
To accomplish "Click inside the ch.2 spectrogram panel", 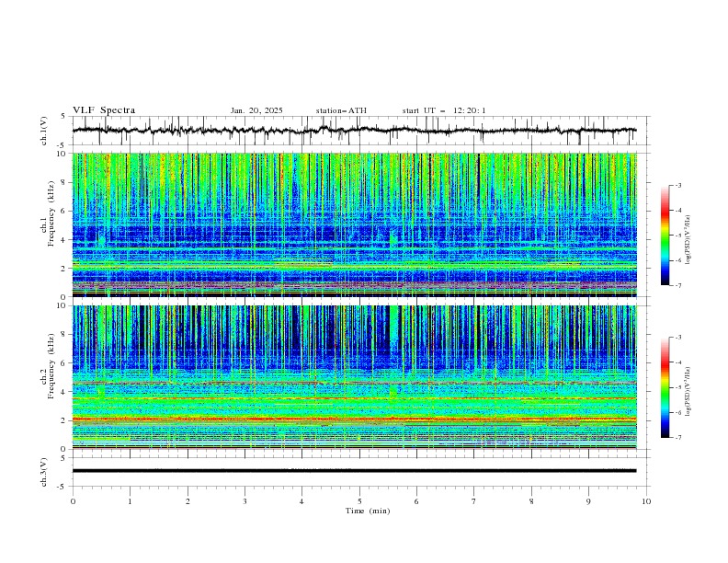I will click(354, 377).
